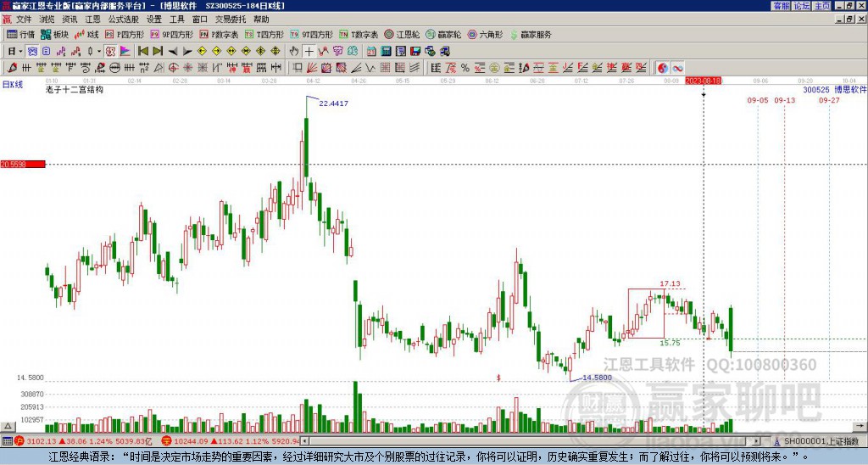Open the P数字表 tool
This screenshot has height=465, width=868.
point(219,34)
